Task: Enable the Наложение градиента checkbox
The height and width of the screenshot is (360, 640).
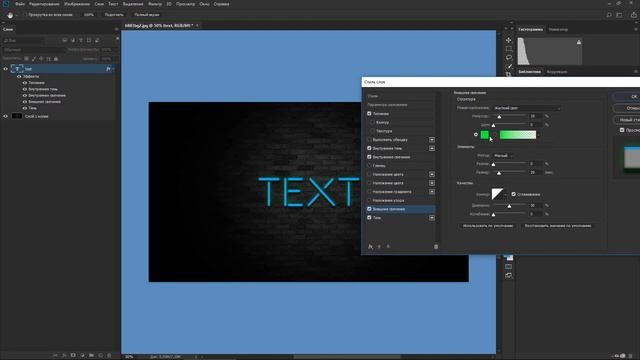Action: click(x=369, y=191)
